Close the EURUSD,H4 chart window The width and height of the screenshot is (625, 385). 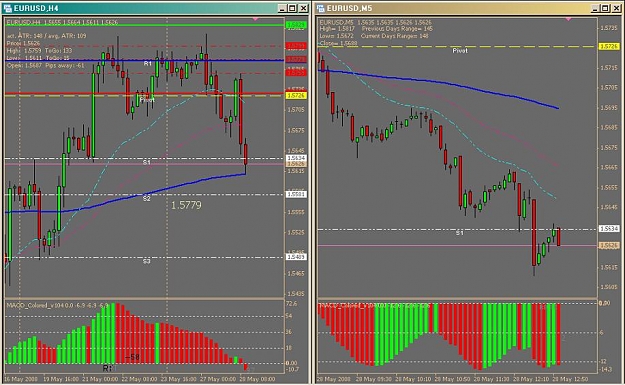pos(303,8)
